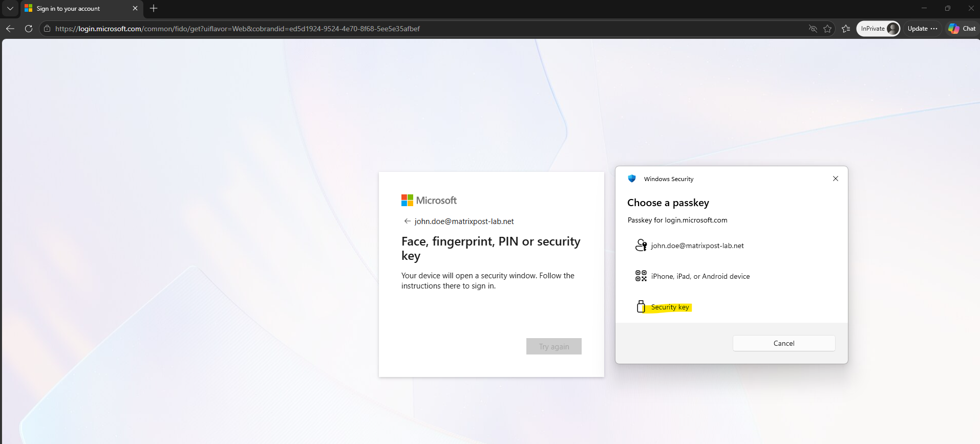Minimize the browser window
980x444 pixels.
[x=924, y=8]
